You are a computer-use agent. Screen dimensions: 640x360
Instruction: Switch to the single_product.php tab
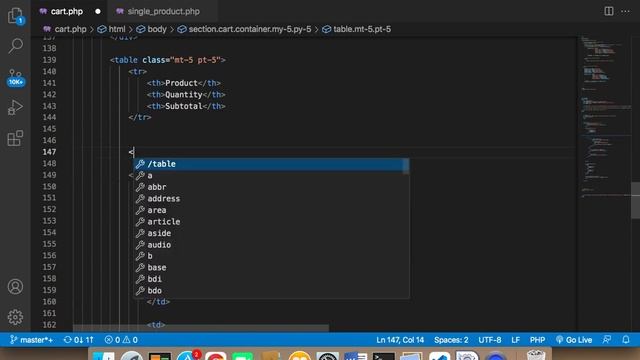tap(163, 11)
